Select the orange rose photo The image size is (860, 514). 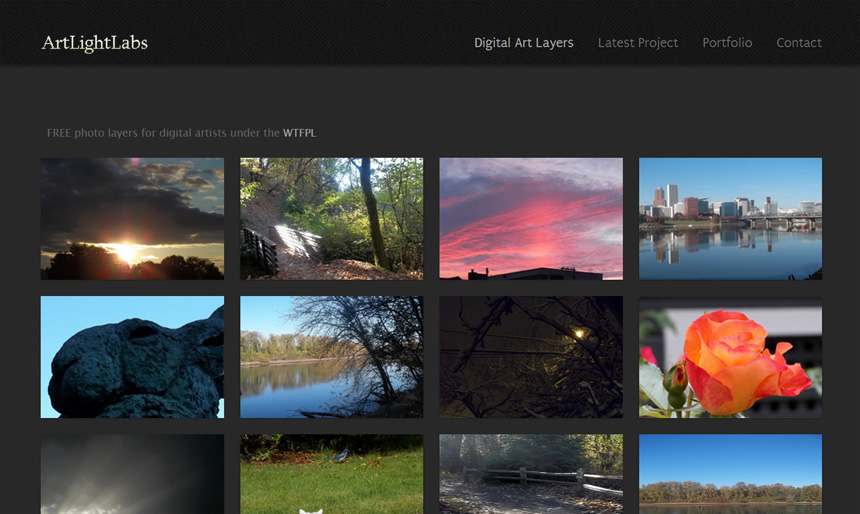(731, 357)
